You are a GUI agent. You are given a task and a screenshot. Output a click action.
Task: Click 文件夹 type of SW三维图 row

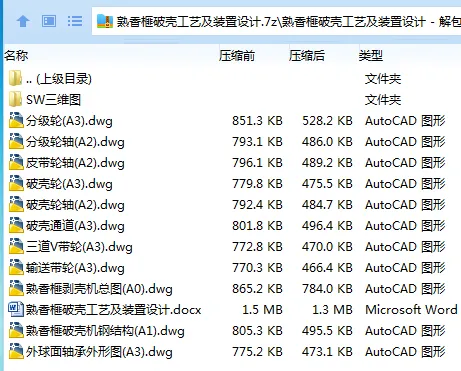[383, 100]
